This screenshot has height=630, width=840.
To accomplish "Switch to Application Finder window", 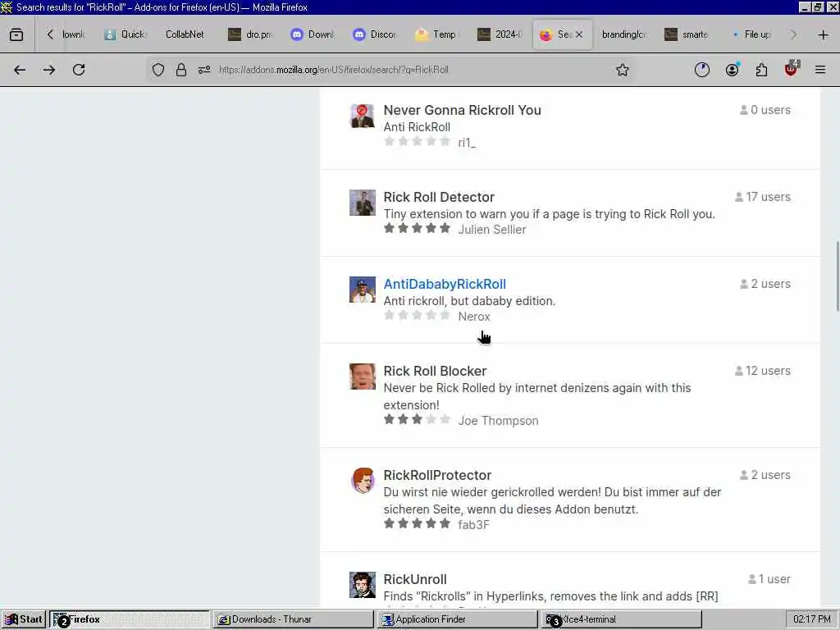I will tap(457, 619).
